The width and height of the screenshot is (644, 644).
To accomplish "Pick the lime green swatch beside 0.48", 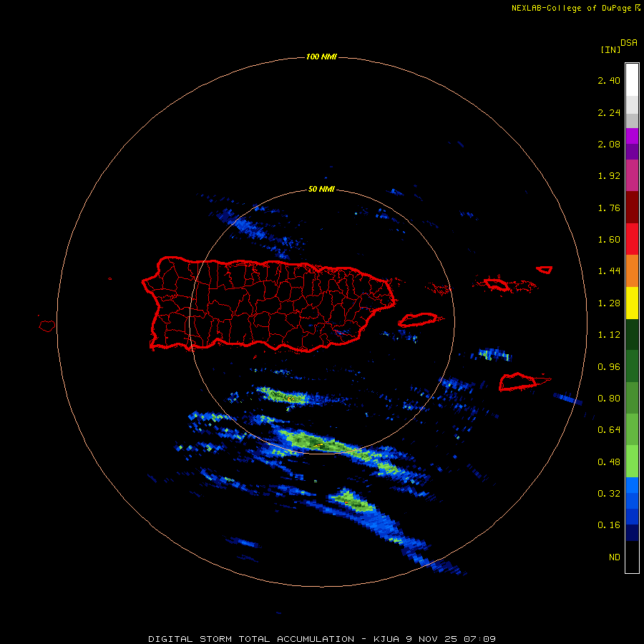I will 632,462.
